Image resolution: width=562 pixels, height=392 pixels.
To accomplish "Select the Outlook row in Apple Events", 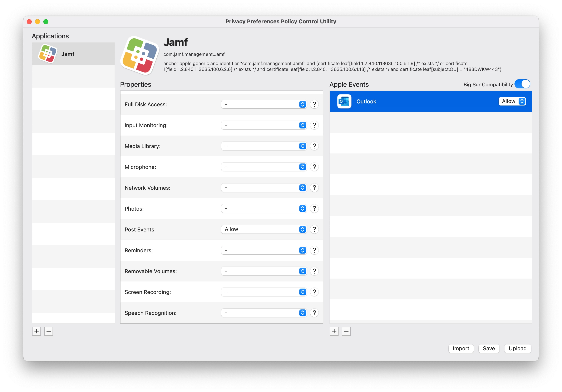I will pyautogui.click(x=430, y=101).
